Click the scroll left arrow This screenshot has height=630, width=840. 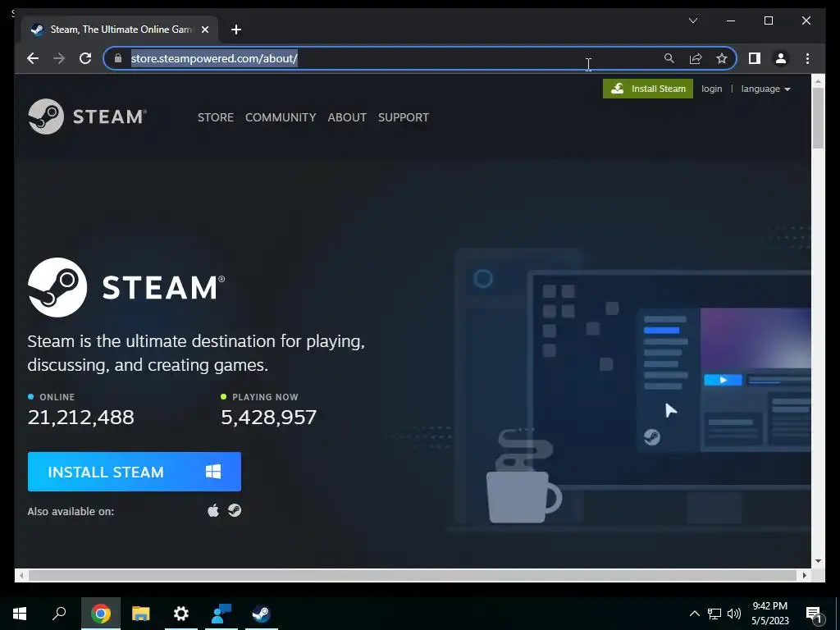coord(21,575)
